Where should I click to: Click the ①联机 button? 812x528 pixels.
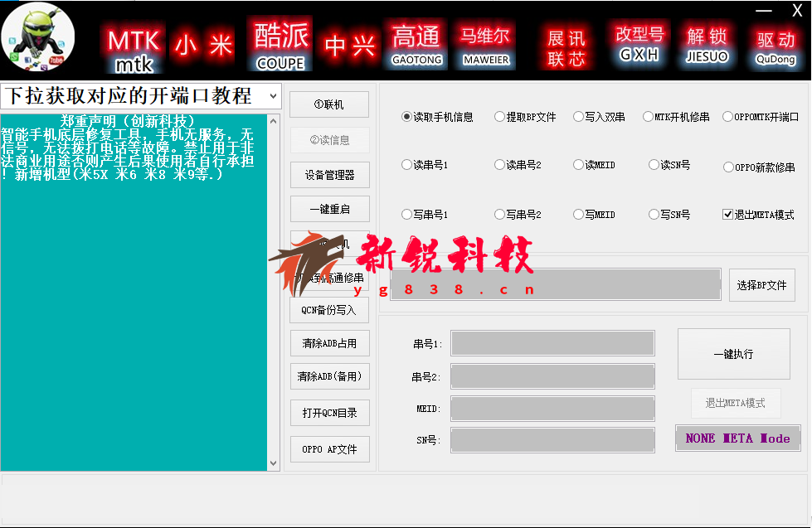(329, 104)
